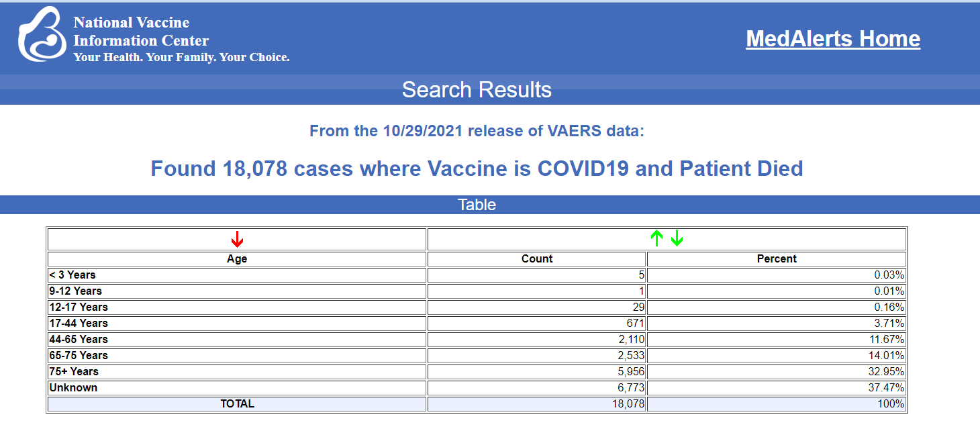Click the National Vaccine Information Center title
This screenshot has width=980, height=435.
coord(141,32)
